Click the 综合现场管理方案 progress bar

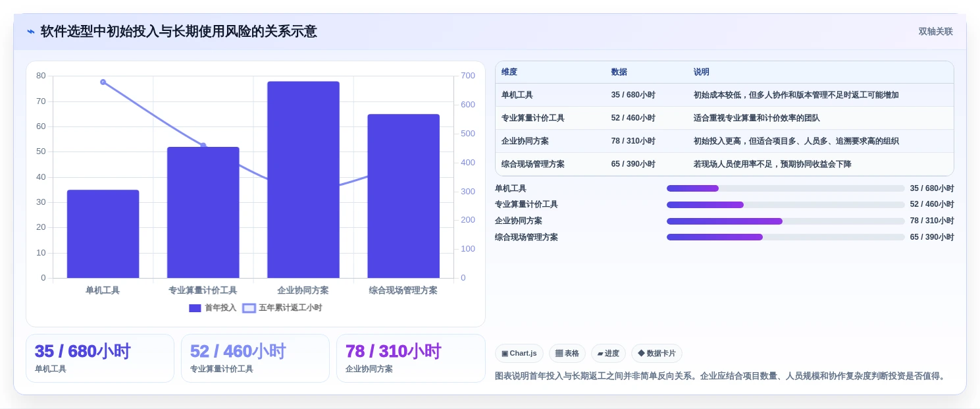786,237
